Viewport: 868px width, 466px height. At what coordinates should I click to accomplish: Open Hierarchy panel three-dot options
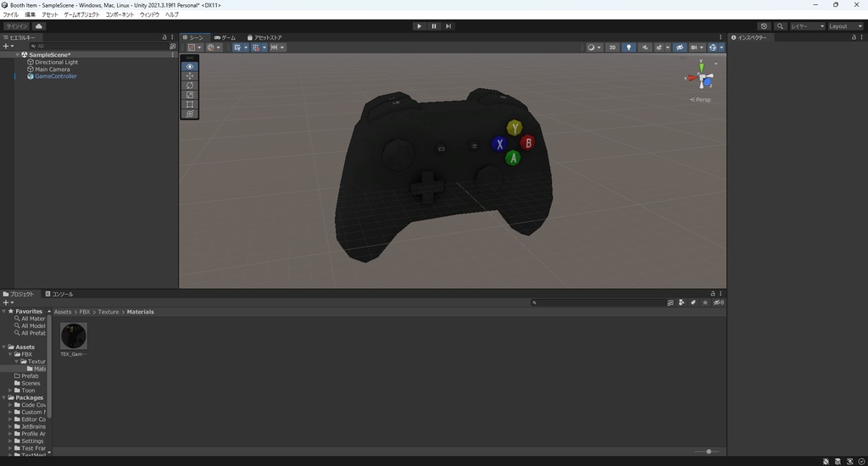click(173, 37)
